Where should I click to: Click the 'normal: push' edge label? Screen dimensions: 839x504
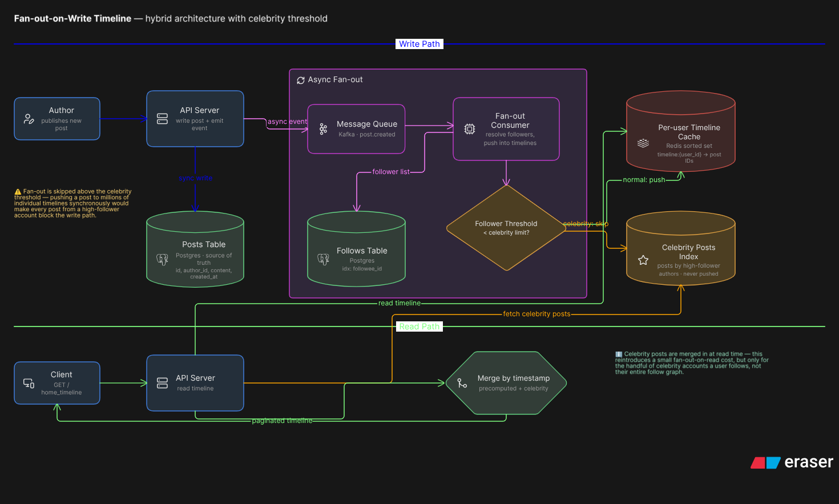[x=644, y=180]
